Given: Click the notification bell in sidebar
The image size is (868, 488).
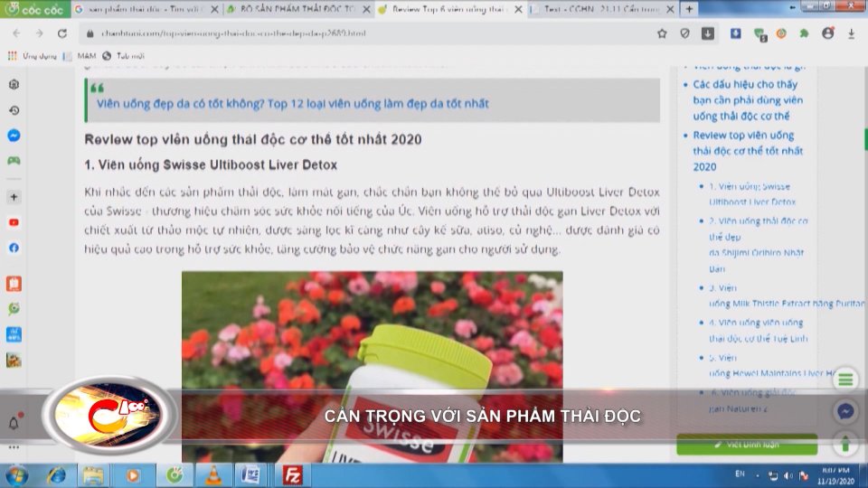Looking at the screenshot, I should tap(14, 422).
